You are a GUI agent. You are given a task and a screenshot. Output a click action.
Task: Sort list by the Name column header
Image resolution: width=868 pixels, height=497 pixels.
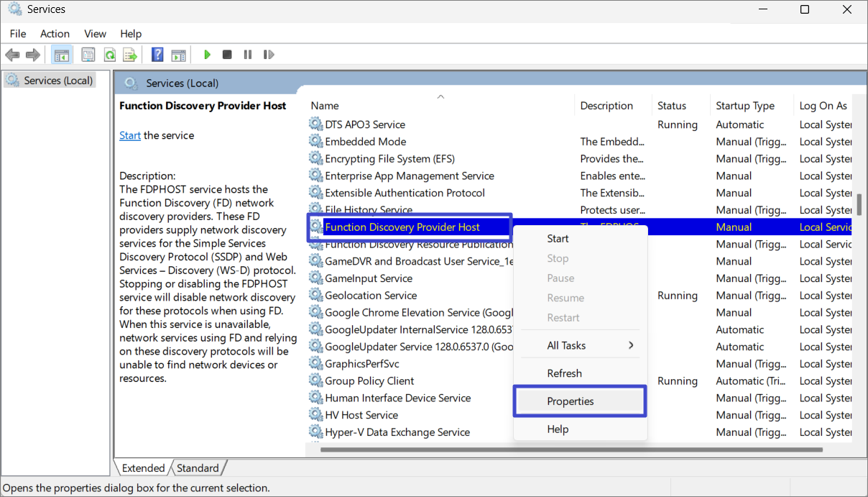point(325,106)
